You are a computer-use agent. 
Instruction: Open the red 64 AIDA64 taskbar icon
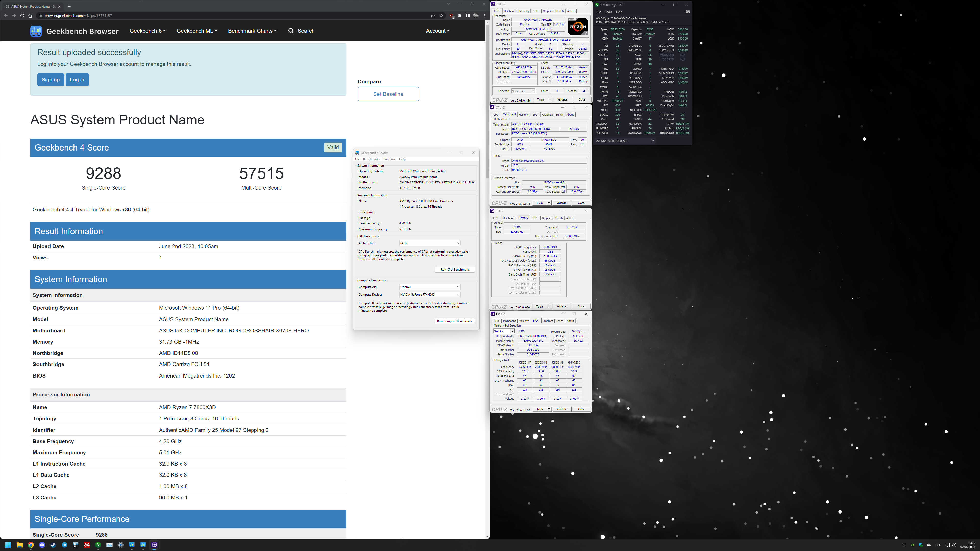(87, 545)
